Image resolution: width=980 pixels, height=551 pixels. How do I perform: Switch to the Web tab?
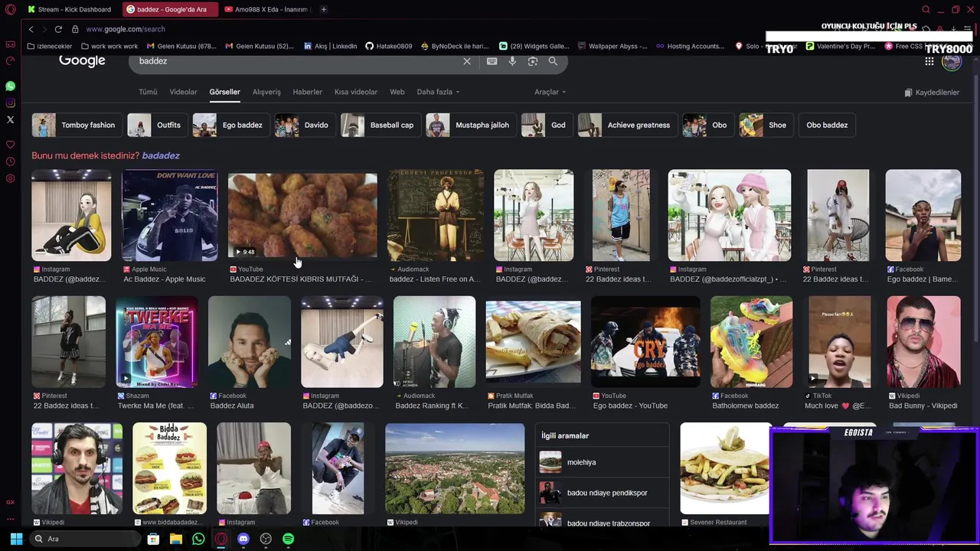point(397,92)
